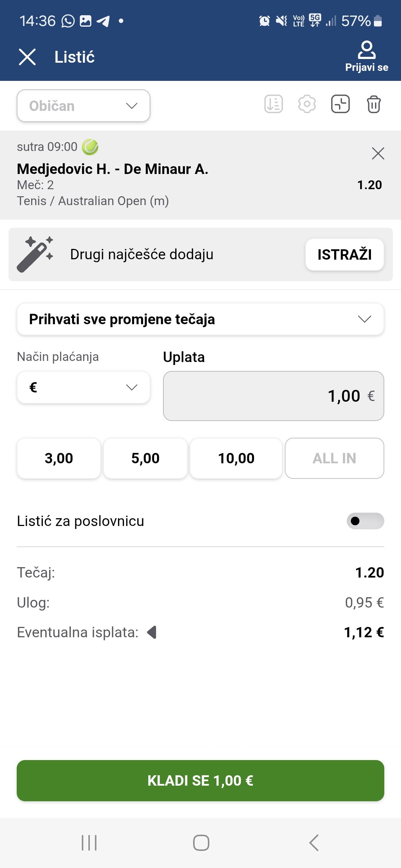Delete slip using trash icon

click(374, 104)
